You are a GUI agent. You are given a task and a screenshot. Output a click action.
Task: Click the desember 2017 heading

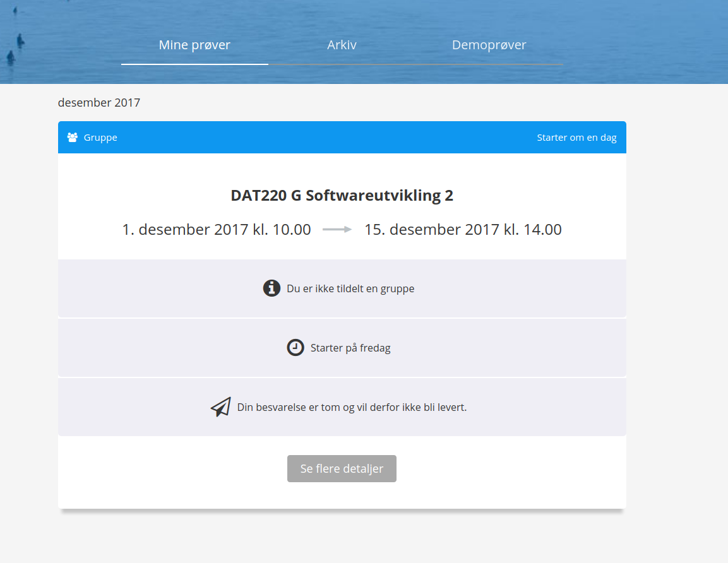pyautogui.click(x=99, y=103)
